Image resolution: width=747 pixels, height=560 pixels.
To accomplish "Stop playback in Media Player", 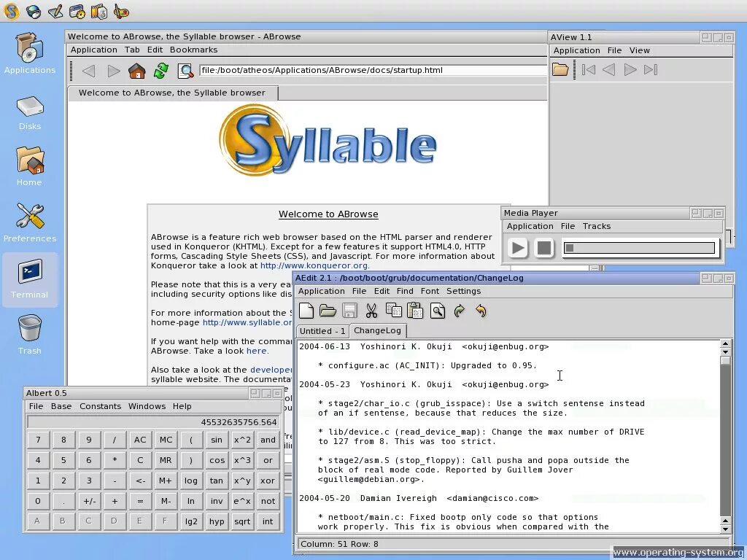I will 543,248.
